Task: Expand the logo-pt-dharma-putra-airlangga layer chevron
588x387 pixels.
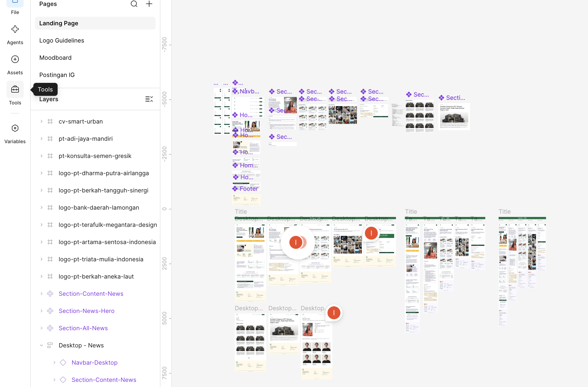Action: pos(41,173)
